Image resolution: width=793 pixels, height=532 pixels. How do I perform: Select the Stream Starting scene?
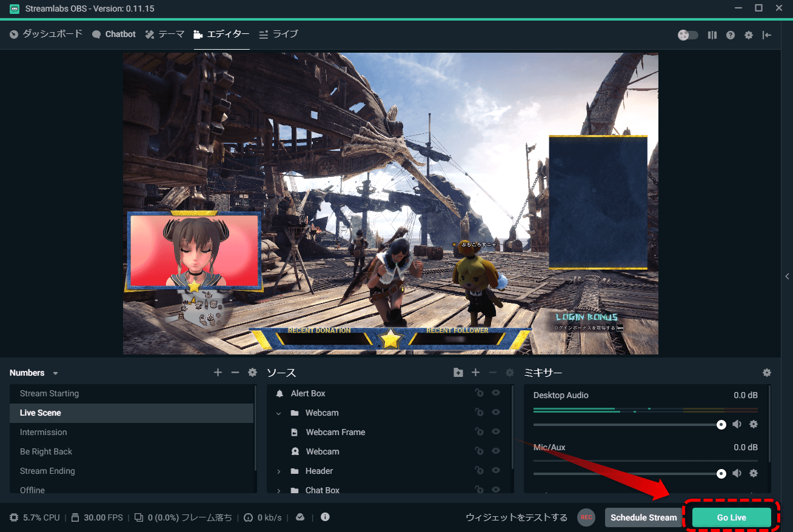coord(132,393)
